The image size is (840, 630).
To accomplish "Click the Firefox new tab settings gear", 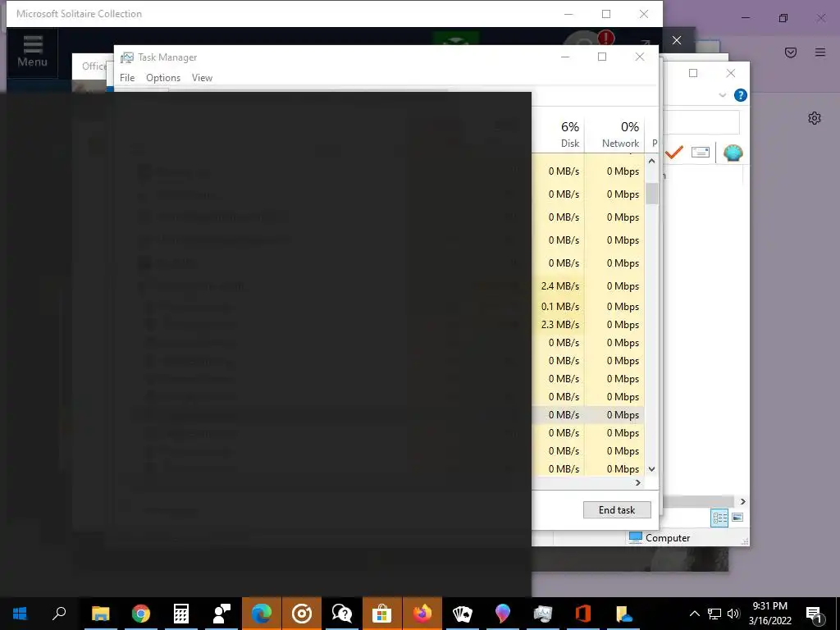I will pos(815,118).
